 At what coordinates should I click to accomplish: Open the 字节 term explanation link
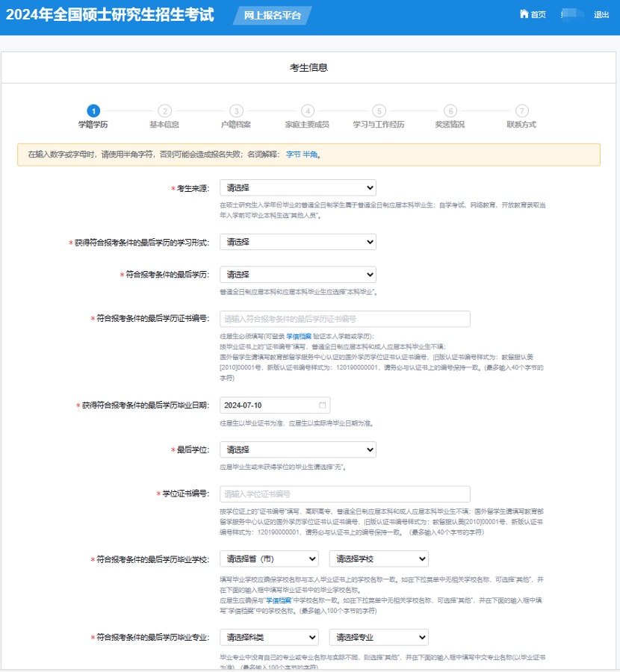coord(294,155)
